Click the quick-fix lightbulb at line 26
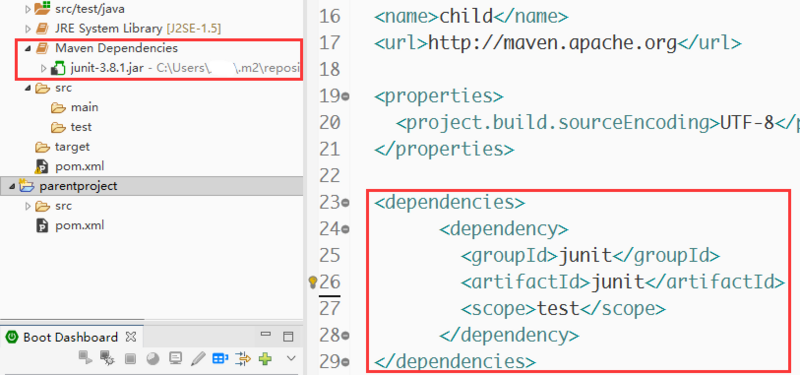 (313, 282)
